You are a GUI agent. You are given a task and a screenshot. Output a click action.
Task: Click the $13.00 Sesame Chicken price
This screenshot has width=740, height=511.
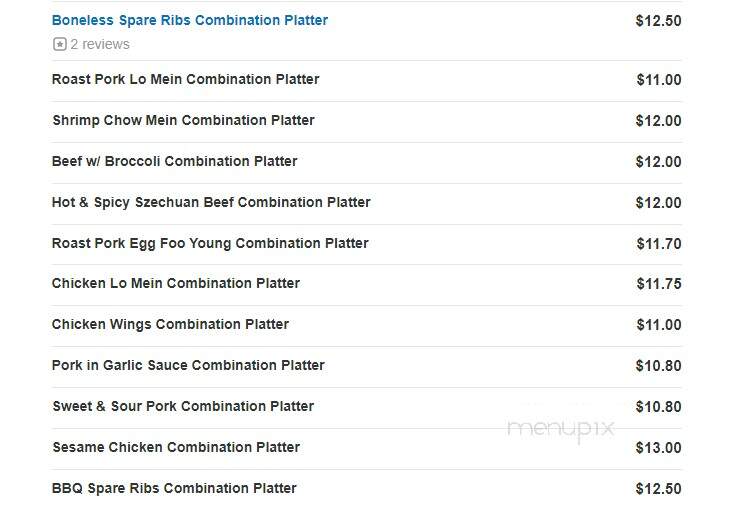point(658,448)
